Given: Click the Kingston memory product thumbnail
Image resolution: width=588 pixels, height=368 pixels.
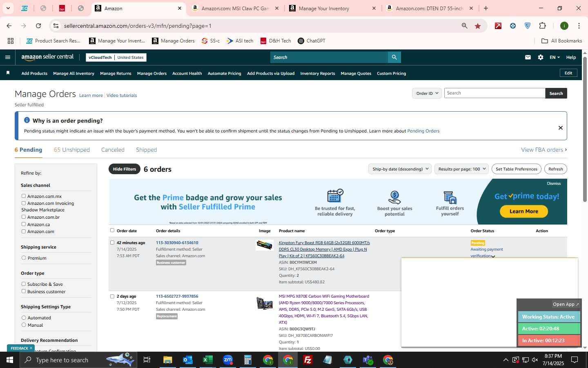Looking at the screenshot, I should (x=264, y=245).
